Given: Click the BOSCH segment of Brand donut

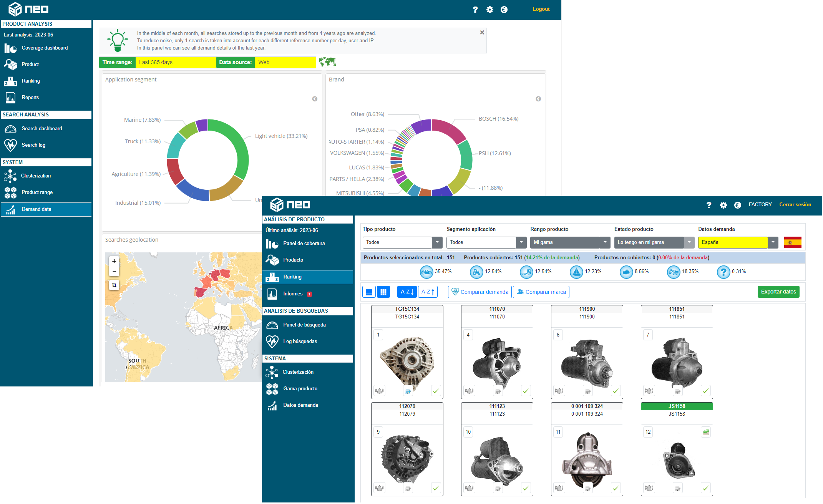Looking at the screenshot, I should pos(450,129).
